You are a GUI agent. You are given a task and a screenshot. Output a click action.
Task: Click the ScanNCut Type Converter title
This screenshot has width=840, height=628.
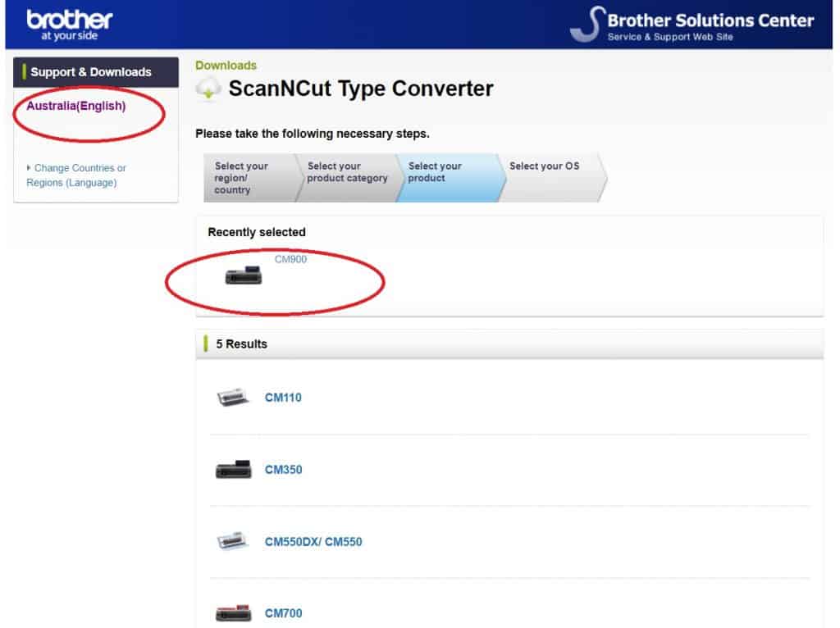pyautogui.click(x=361, y=89)
